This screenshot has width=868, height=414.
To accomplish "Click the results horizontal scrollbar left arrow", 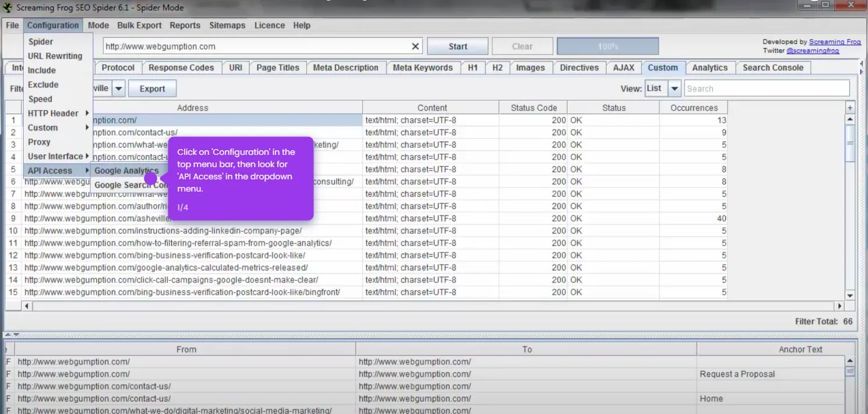I will click(x=27, y=306).
